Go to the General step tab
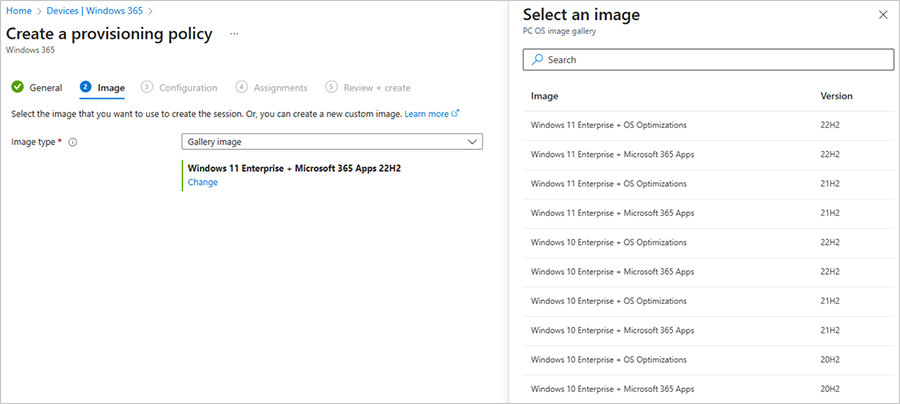This screenshot has height=404, width=900. [37, 88]
